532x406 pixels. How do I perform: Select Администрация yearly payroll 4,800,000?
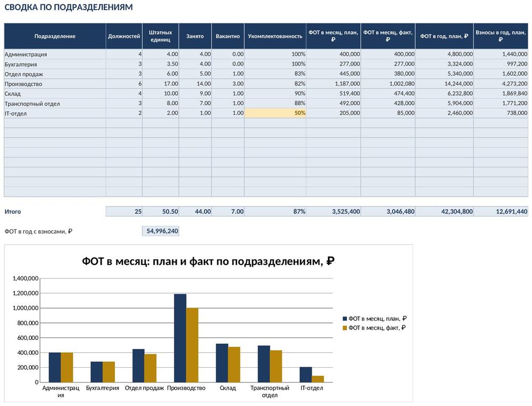click(444, 54)
